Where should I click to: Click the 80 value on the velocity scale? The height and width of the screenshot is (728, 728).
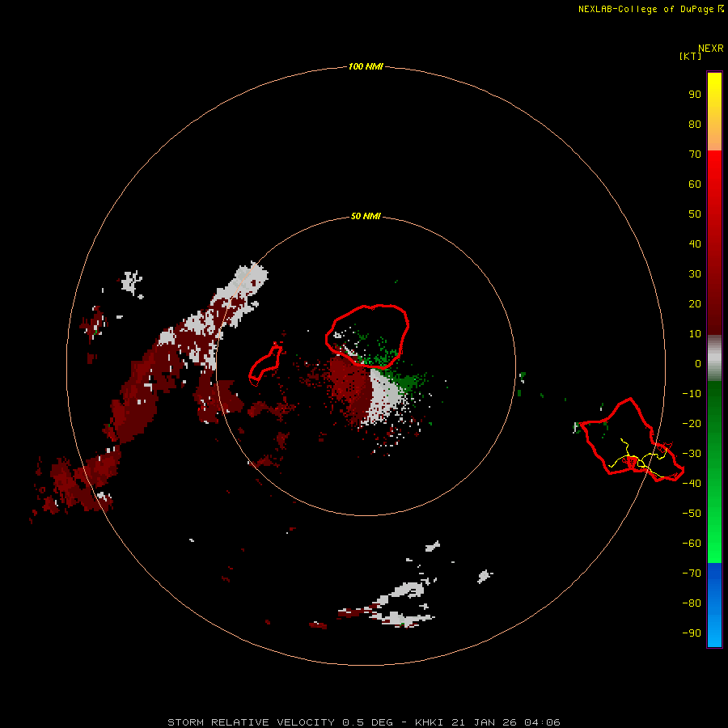point(695,124)
